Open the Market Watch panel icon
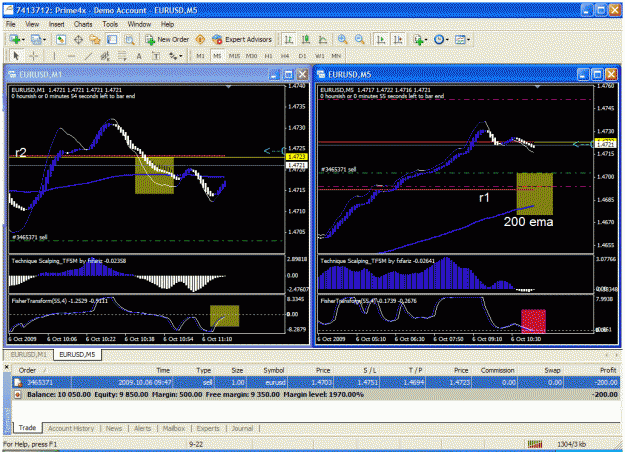 click(61, 39)
